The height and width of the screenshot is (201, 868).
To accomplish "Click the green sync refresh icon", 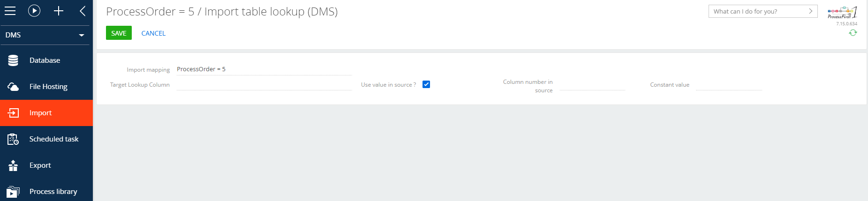I will pyautogui.click(x=853, y=33).
